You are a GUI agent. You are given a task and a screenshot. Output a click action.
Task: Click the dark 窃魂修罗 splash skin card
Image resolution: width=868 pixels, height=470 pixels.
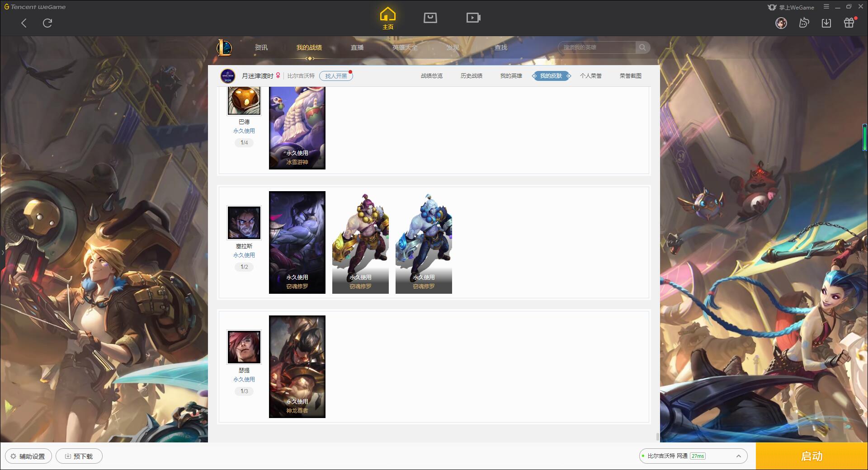pyautogui.click(x=297, y=242)
